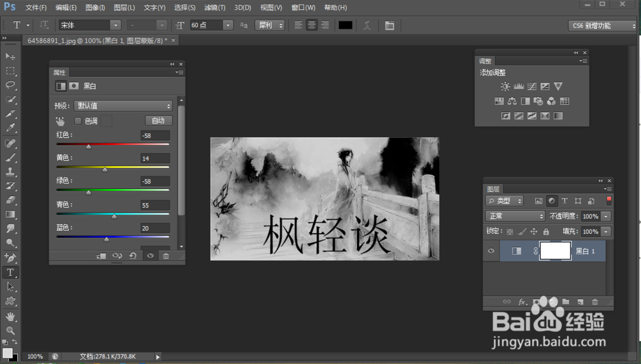This screenshot has height=364, width=641.
Task: Enable the 色调 tint checkbox
Action: 78,121
